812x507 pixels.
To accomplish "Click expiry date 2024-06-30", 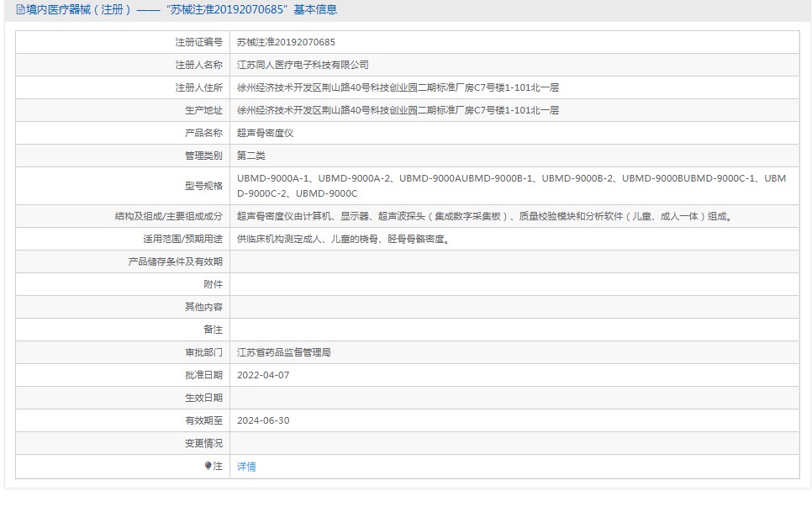I will click(x=263, y=421).
